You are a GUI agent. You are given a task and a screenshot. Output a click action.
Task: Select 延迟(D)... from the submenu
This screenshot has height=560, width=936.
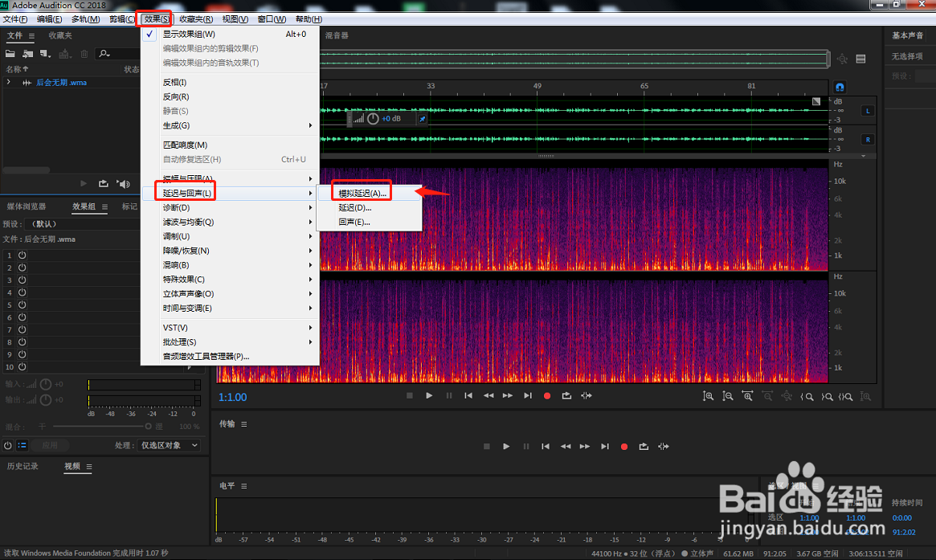tap(369, 208)
